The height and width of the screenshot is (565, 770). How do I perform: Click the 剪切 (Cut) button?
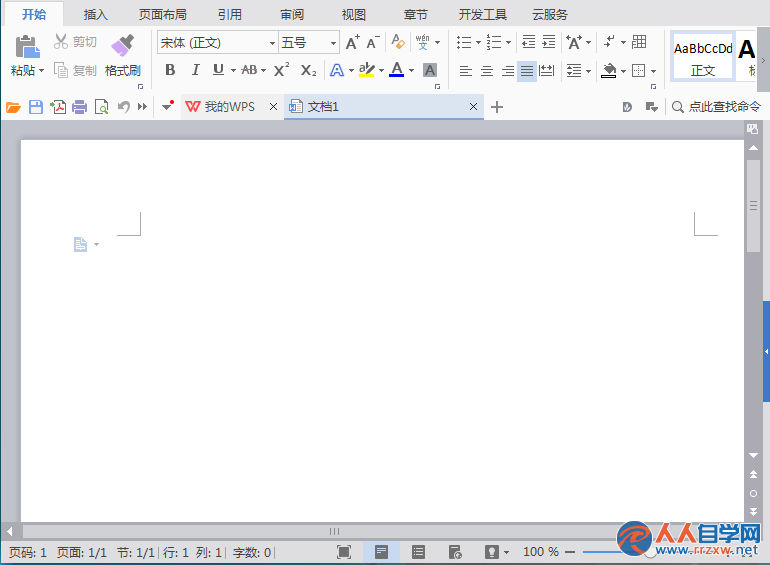(76, 42)
